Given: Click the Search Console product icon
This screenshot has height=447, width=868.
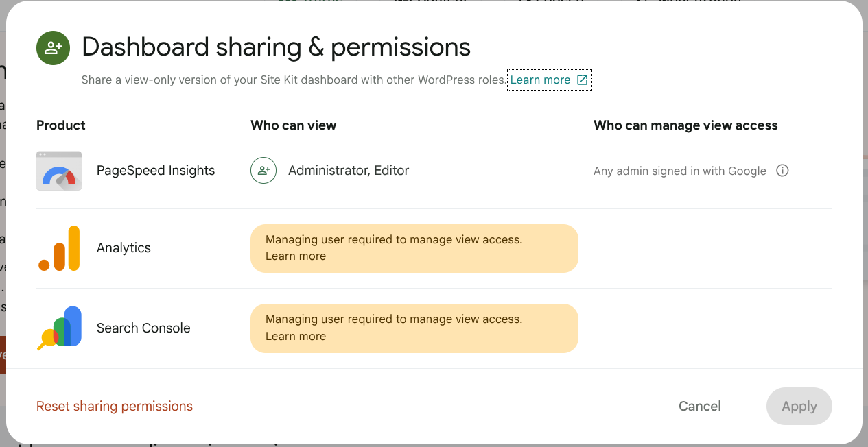Looking at the screenshot, I should click(59, 328).
